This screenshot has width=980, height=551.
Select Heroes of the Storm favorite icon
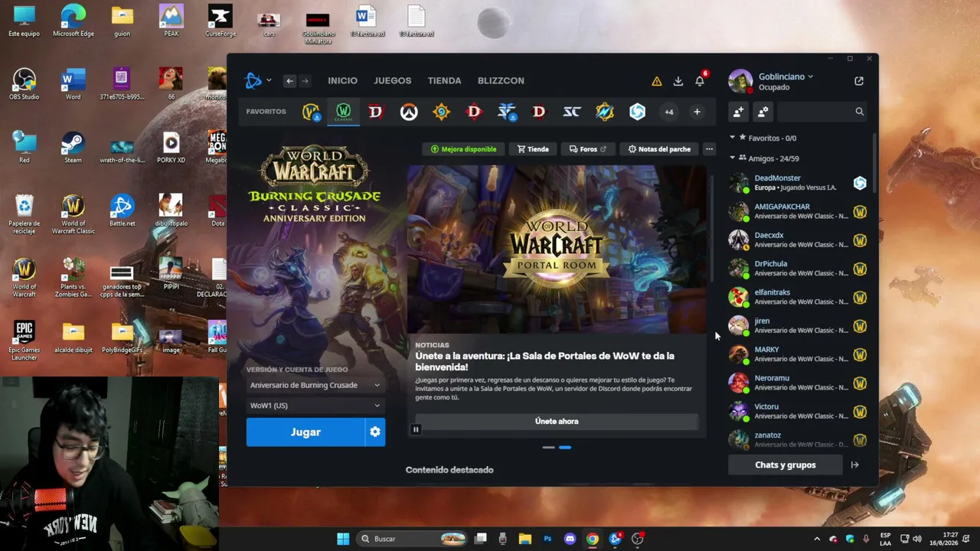[x=637, y=112]
